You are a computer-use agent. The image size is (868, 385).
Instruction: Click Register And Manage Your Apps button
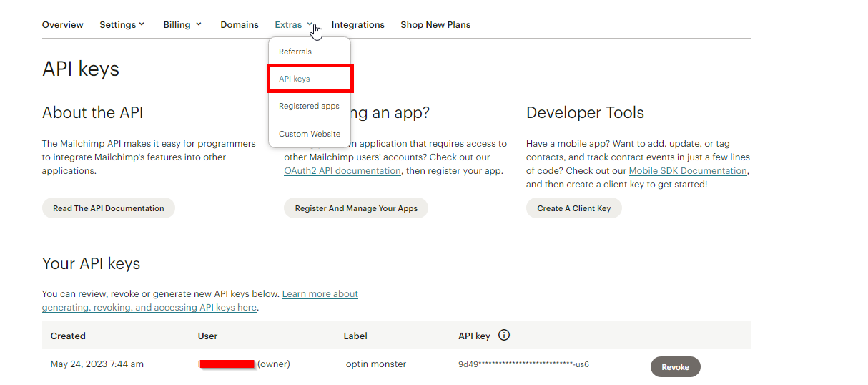(356, 208)
